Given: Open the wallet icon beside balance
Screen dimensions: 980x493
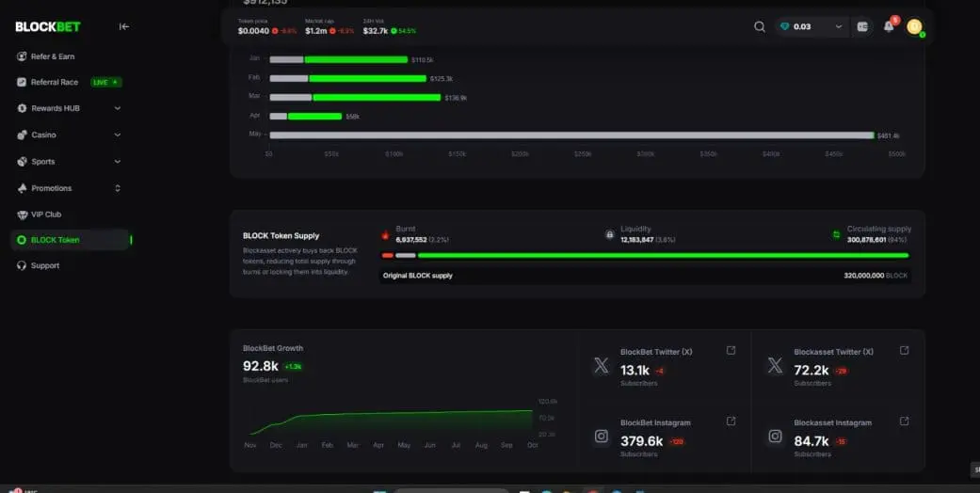Looking at the screenshot, I should point(862,27).
